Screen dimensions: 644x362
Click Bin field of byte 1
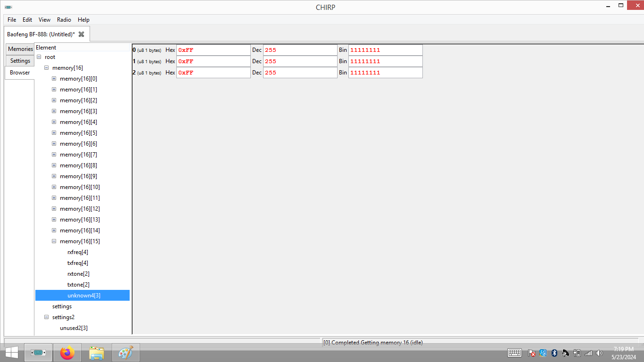click(385, 61)
